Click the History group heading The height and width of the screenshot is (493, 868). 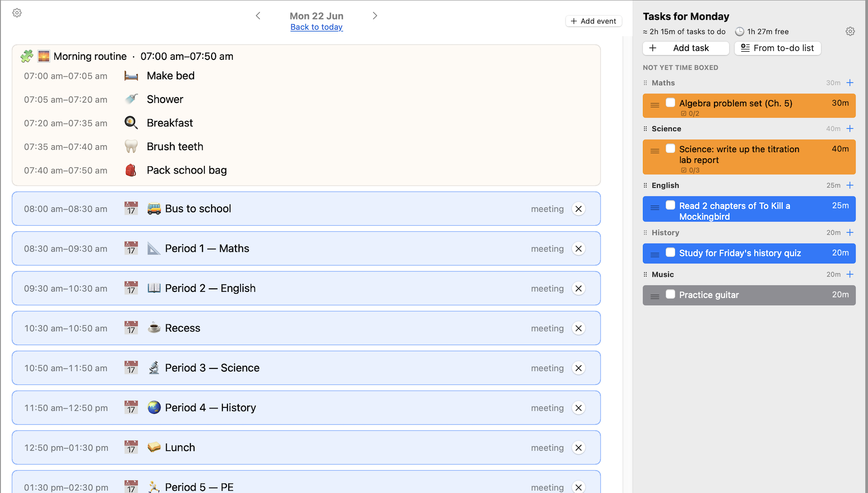pyautogui.click(x=665, y=233)
